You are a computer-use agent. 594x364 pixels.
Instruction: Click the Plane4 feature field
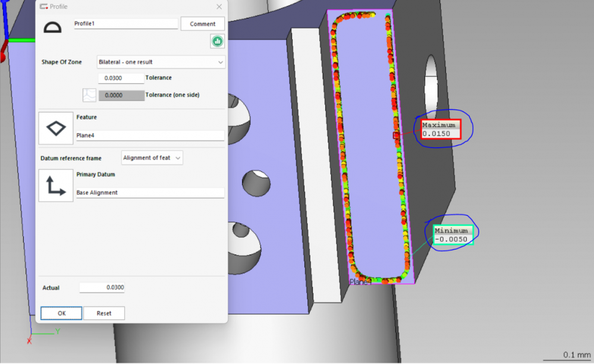150,136
